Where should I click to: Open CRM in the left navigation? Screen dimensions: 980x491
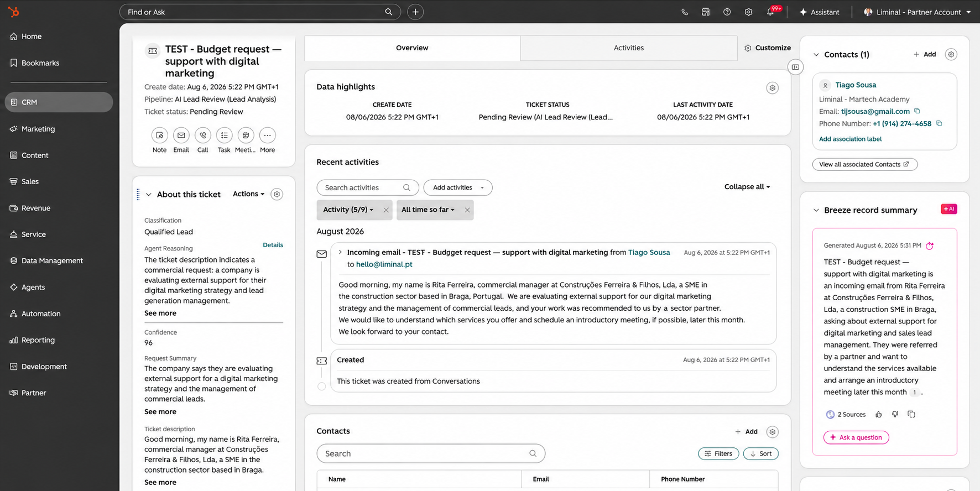click(59, 102)
